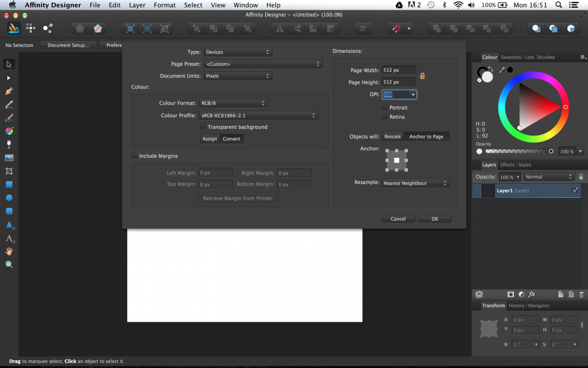The image size is (588, 368).
Task: Toggle the red snapping magnet
Action: (396, 28)
